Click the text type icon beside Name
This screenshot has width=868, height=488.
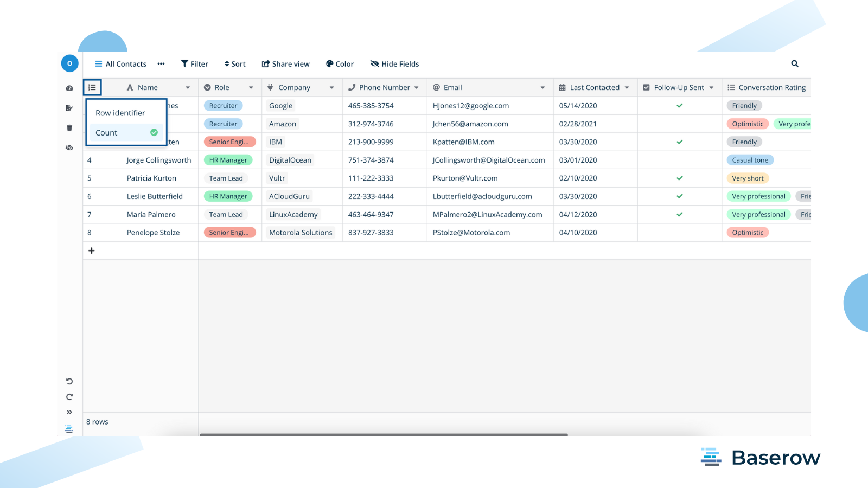[130, 87]
